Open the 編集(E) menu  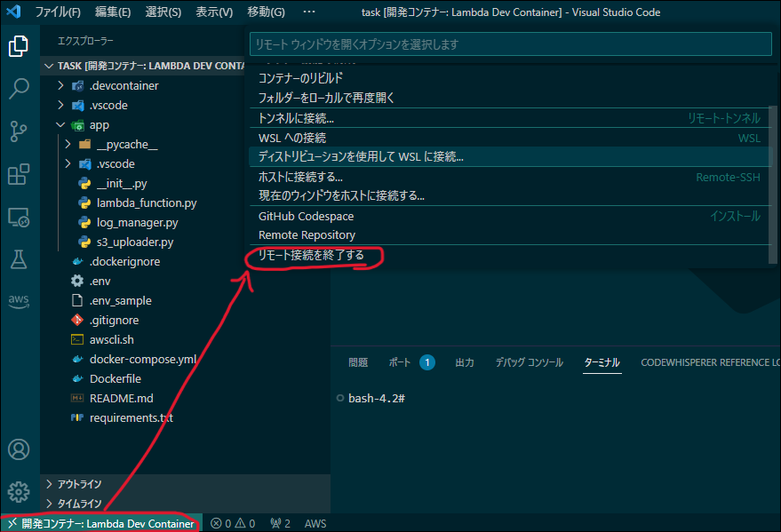click(113, 12)
